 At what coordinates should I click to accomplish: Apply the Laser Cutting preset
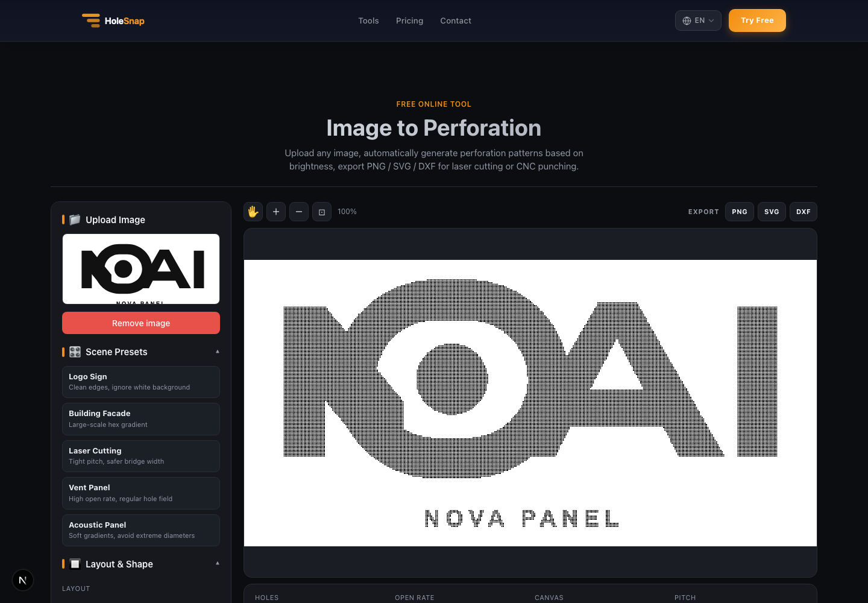pos(141,456)
